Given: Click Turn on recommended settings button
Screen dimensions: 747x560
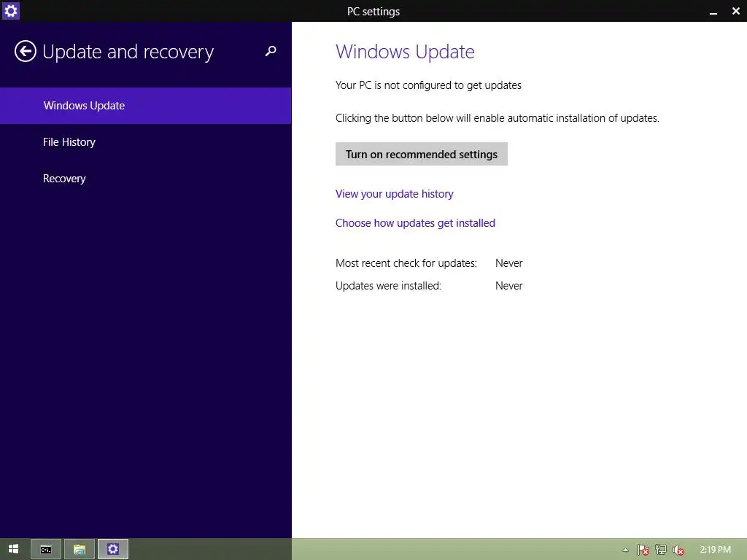Looking at the screenshot, I should click(x=421, y=154).
